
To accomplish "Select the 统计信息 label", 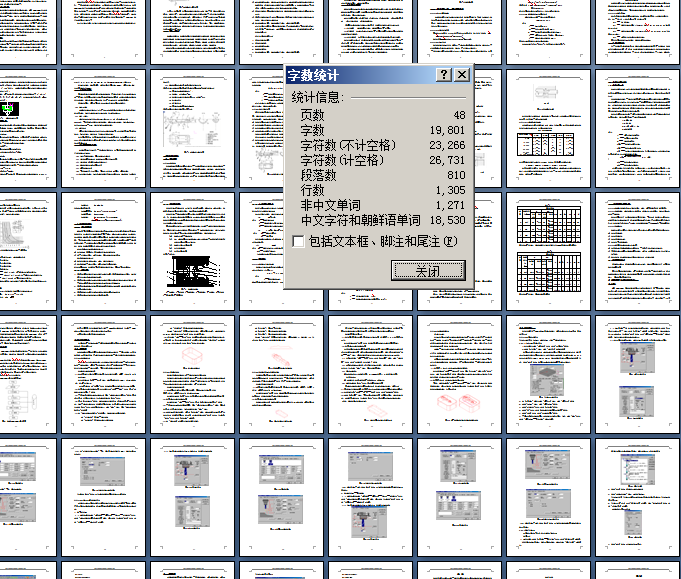I will 317,97.
